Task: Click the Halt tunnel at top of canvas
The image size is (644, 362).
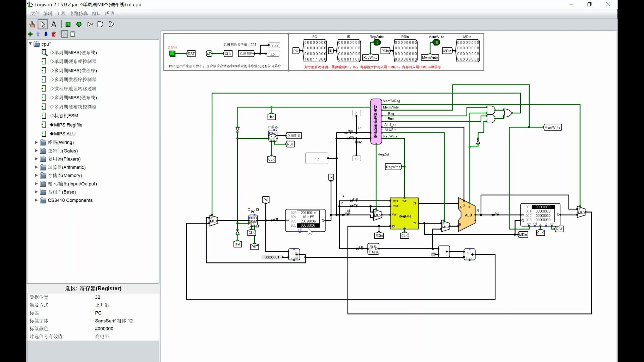Action: point(271,117)
